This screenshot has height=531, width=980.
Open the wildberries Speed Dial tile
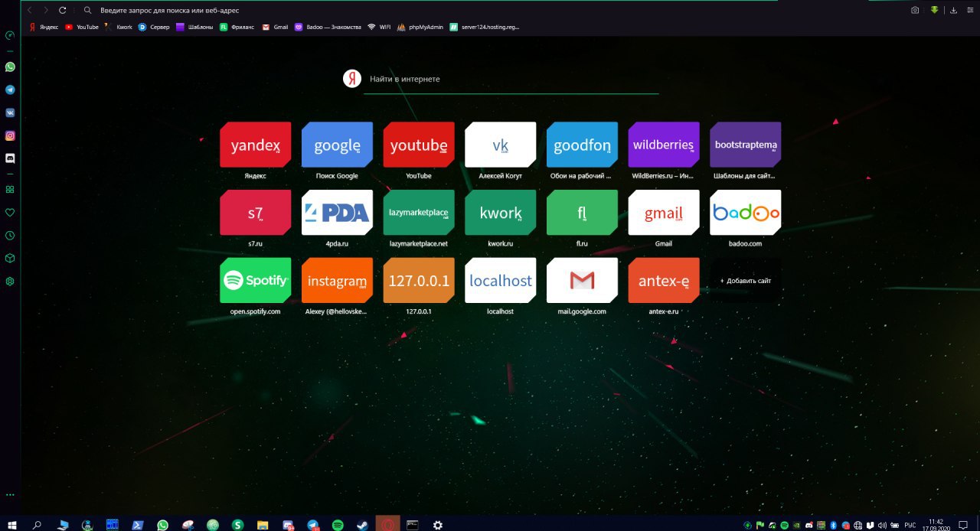(x=664, y=145)
